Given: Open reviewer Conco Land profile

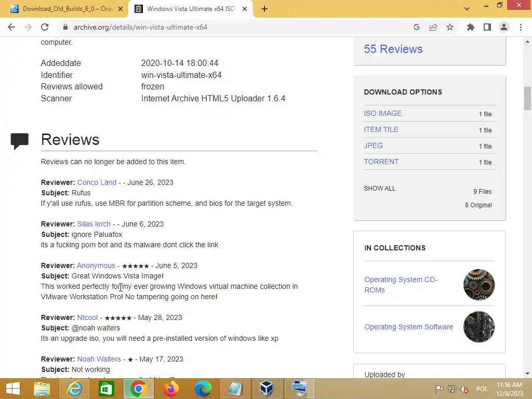Looking at the screenshot, I should (97, 182).
